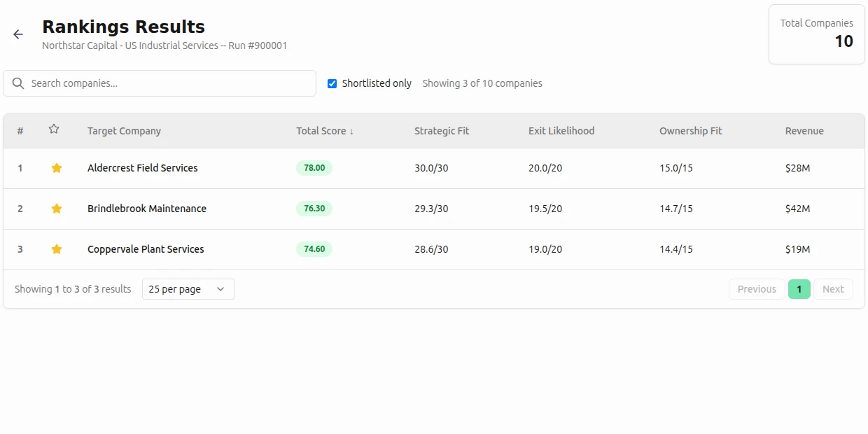Focus the Search companies field
The width and height of the screenshot is (868, 434).
tap(160, 83)
